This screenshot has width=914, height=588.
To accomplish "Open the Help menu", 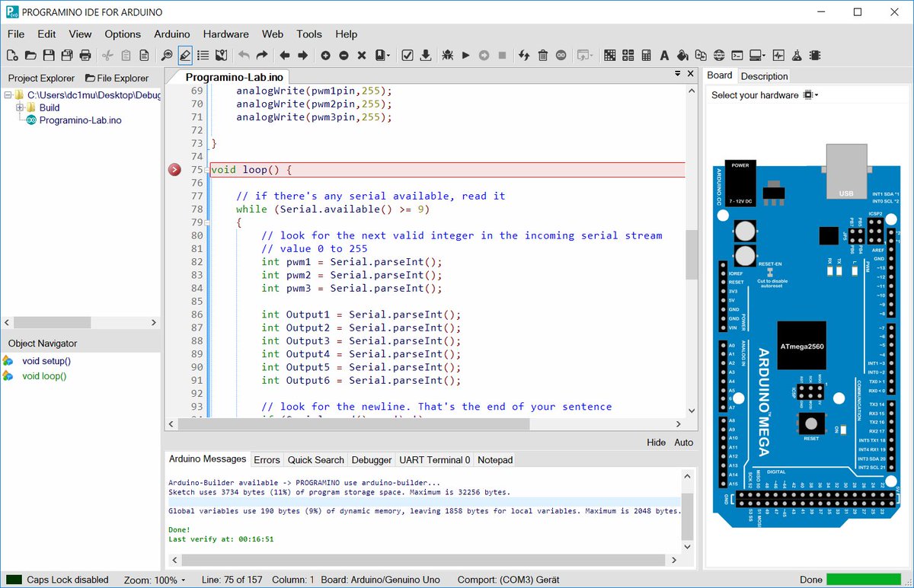I will (347, 34).
